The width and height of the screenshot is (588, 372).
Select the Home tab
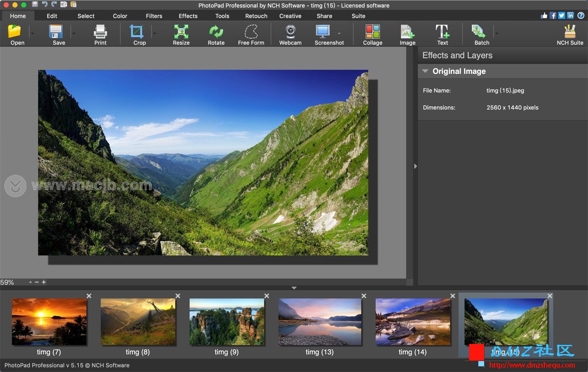(18, 16)
